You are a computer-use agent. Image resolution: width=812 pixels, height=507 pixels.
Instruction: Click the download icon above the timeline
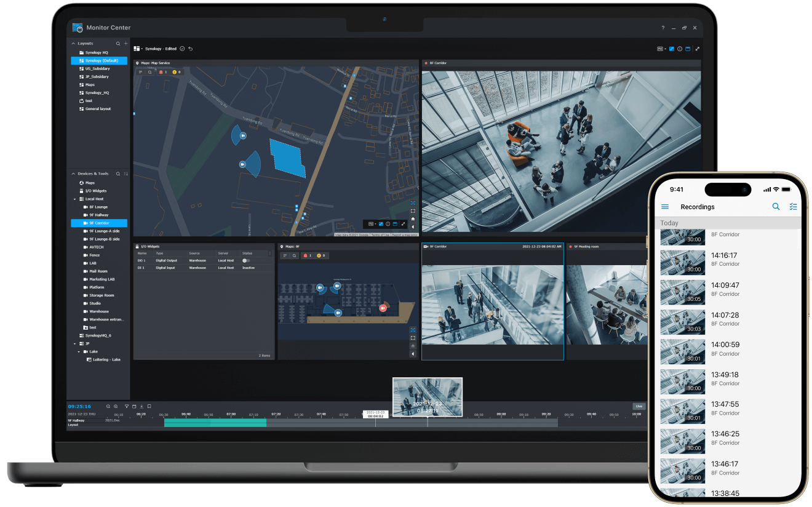(x=141, y=407)
